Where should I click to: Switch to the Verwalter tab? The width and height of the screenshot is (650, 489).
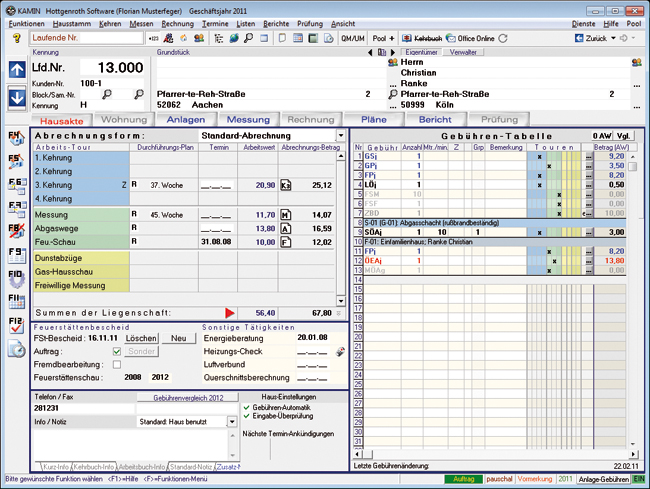tap(463, 52)
